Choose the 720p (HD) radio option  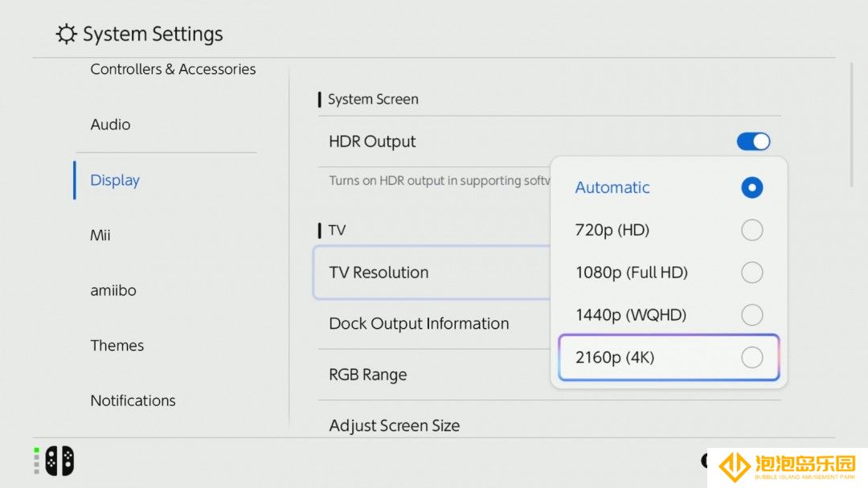click(751, 230)
